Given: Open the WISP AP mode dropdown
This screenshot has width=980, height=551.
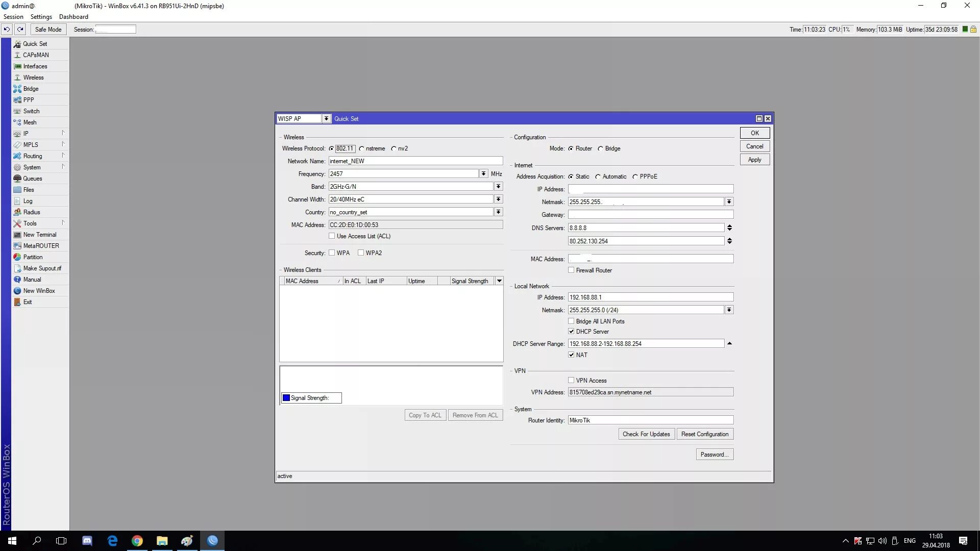Looking at the screenshot, I should (326, 119).
